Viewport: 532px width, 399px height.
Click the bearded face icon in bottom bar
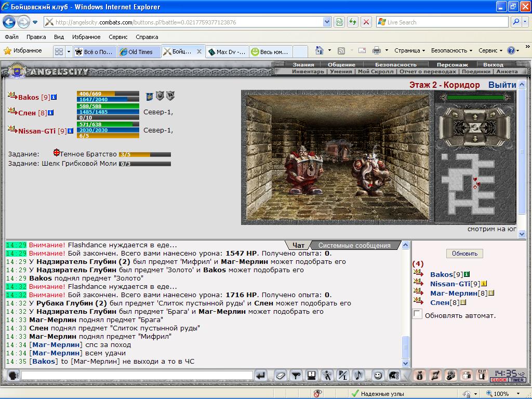[x=451, y=376]
